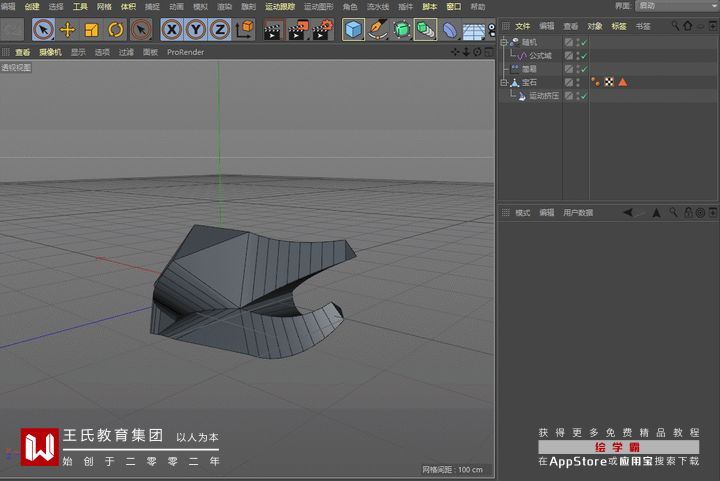The height and width of the screenshot is (481, 720).
Task: Open viewport 摄像机 menu
Action: [x=51, y=52]
